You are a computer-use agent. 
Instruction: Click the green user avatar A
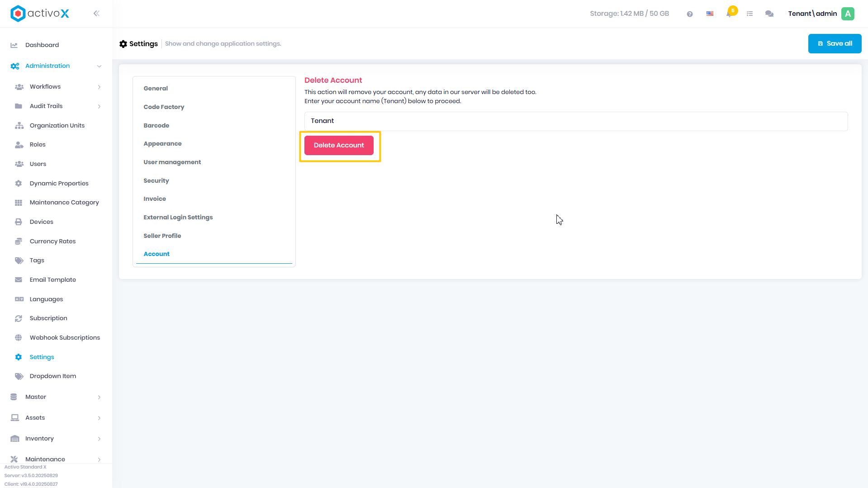tap(848, 14)
